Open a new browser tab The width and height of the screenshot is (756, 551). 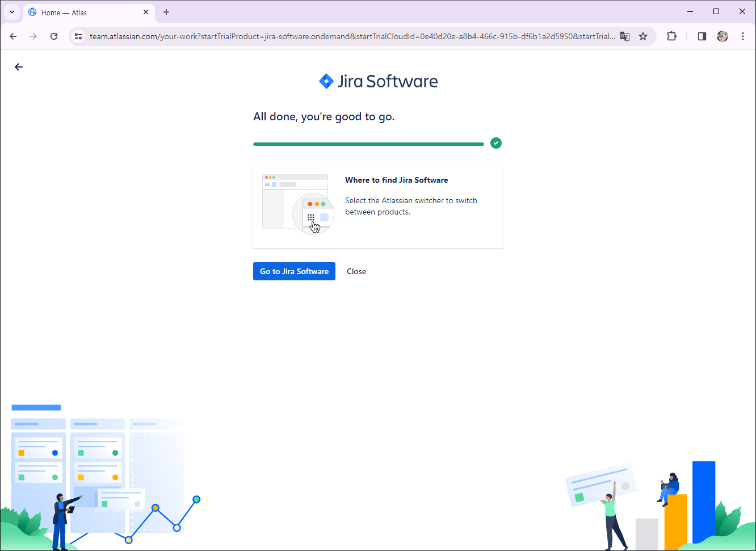point(166,12)
